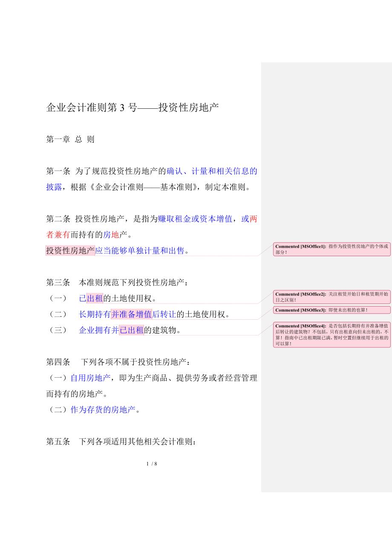Select the MSOffice1 comment balloon
Viewport: 392px width, 555px height.
(x=331, y=249)
